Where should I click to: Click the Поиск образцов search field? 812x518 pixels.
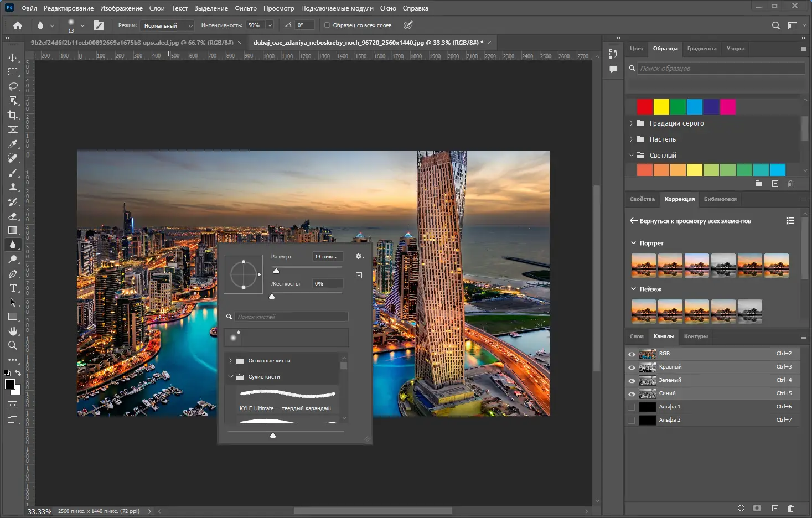[x=720, y=69]
